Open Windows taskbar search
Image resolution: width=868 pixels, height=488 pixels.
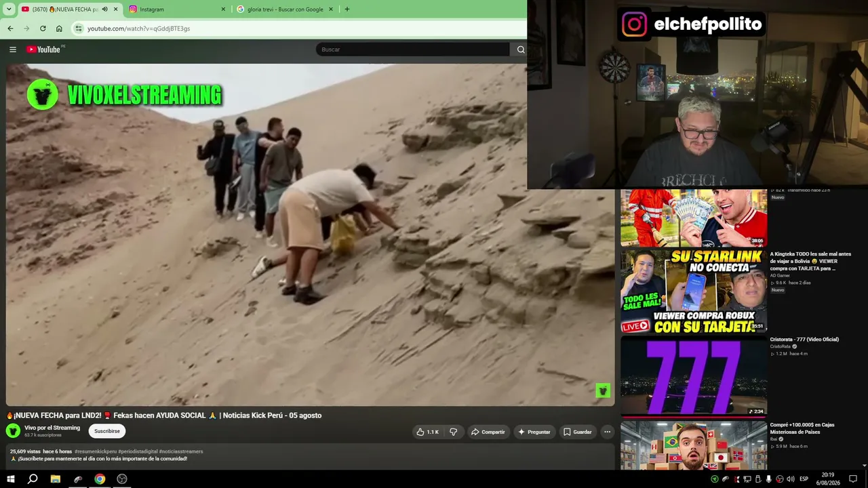click(x=33, y=479)
